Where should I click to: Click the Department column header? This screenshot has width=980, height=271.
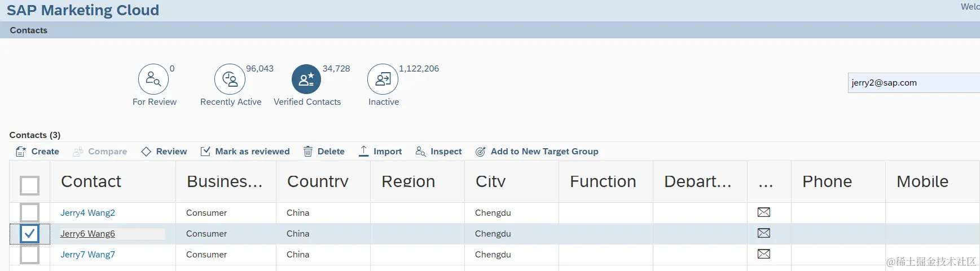(700, 181)
